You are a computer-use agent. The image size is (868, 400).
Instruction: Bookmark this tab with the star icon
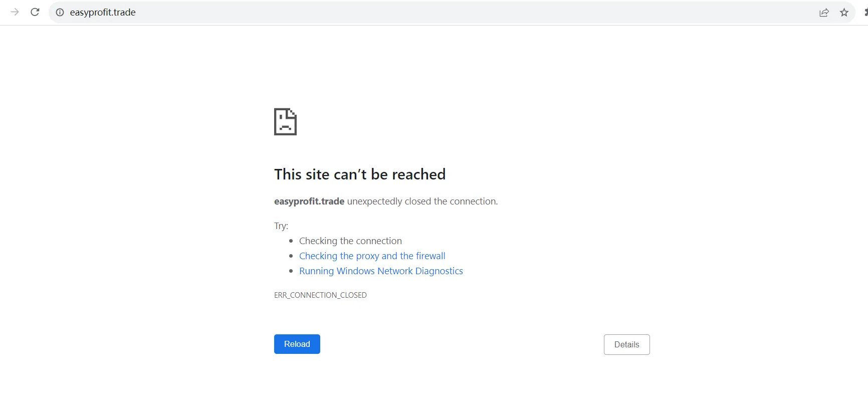tap(844, 13)
